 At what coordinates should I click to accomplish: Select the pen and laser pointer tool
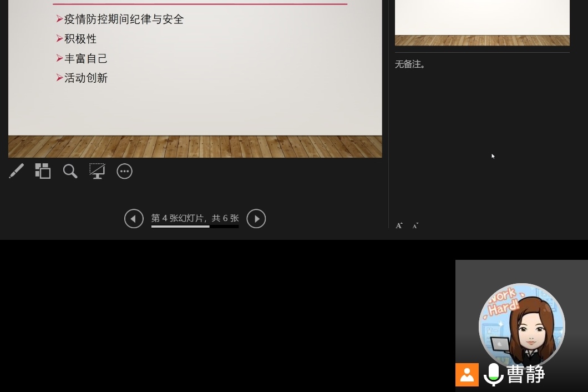click(17, 171)
